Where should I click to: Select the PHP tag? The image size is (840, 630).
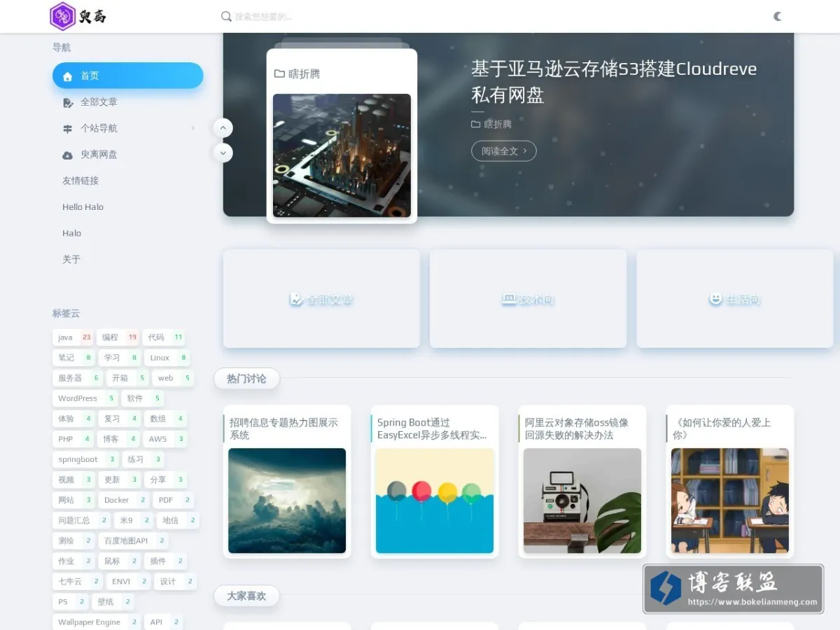click(x=73, y=439)
